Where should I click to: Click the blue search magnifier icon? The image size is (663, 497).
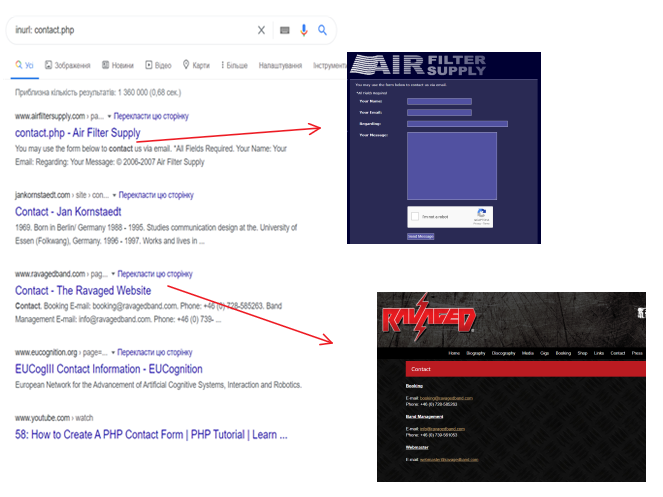[x=322, y=30]
